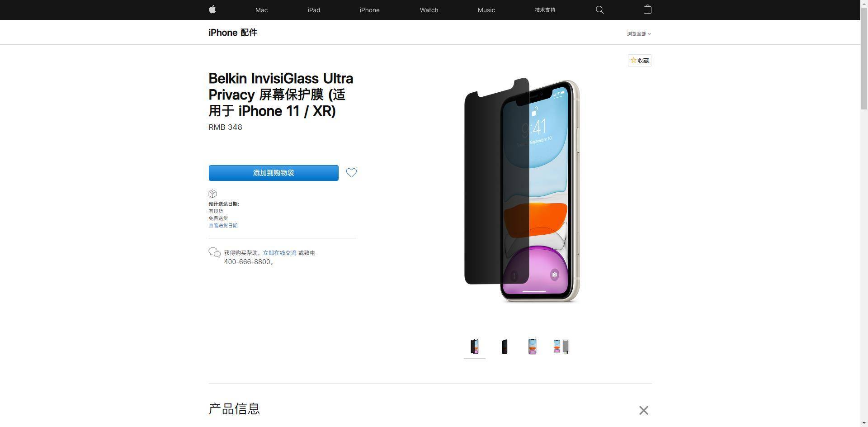The image size is (868, 427).
Task: Click the shipping box icon
Action: [x=212, y=194]
